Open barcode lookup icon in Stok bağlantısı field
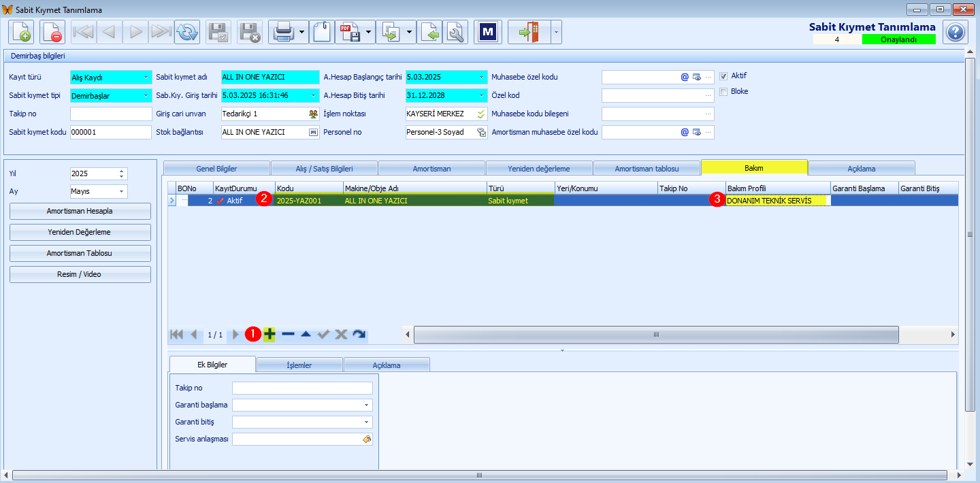This screenshot has width=980, height=483. point(313,132)
